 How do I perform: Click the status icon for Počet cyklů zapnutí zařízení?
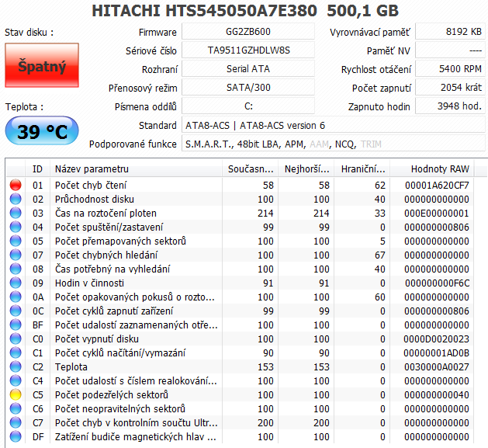click(16, 311)
